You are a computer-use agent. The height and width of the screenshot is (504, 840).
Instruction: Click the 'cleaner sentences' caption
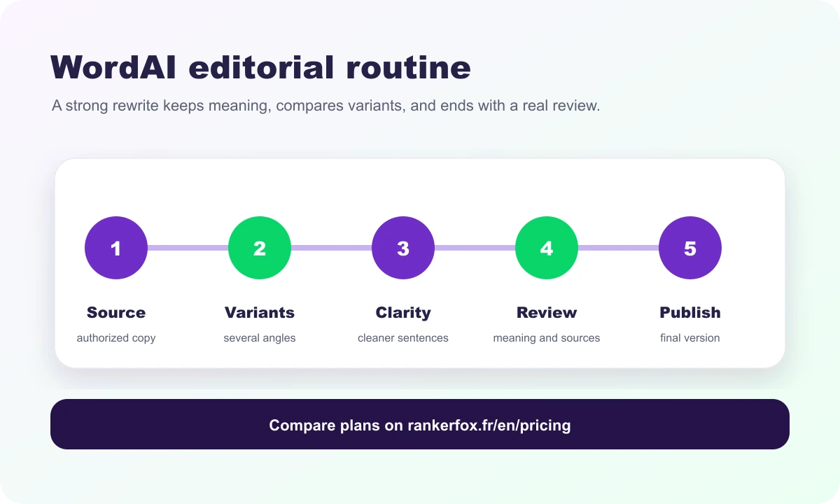coord(403,338)
